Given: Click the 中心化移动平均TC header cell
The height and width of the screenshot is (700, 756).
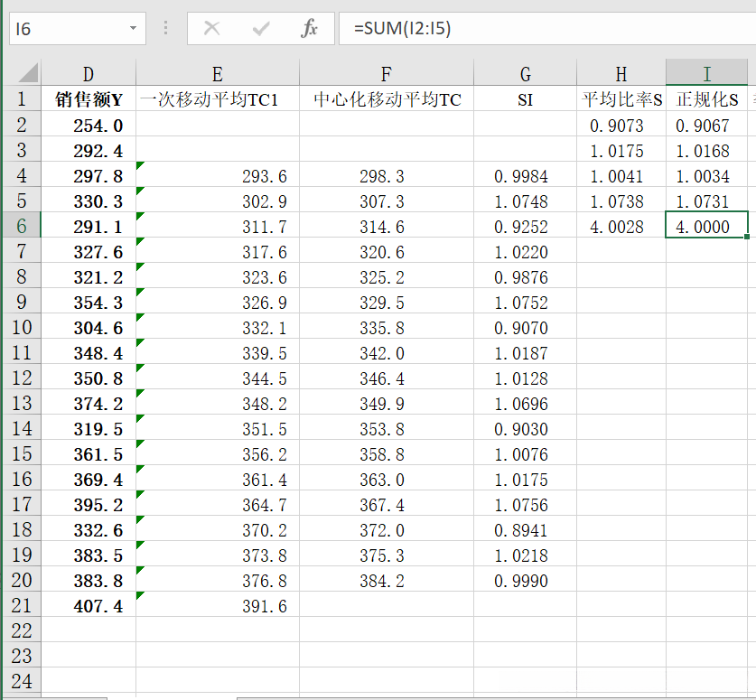Looking at the screenshot, I should tap(387, 99).
